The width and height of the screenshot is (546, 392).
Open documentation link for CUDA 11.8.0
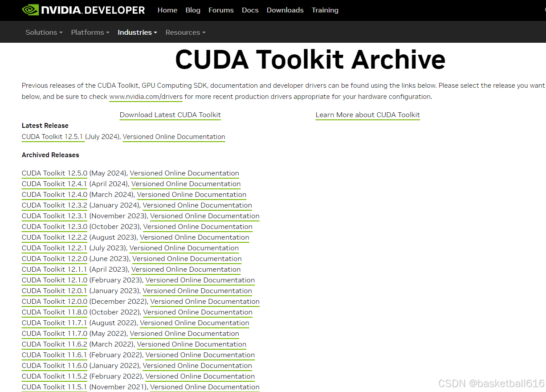(x=198, y=312)
